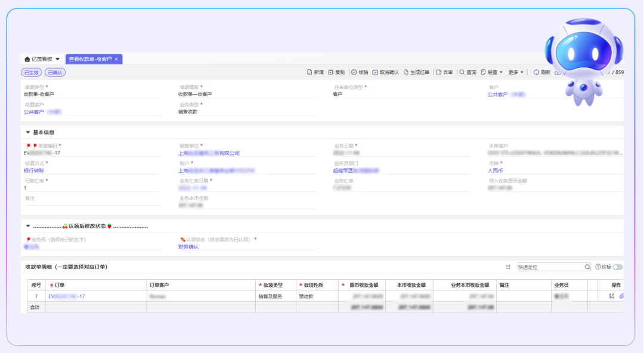Click the magnifier in 快速定位 box
The width and height of the screenshot is (644, 353).
coord(587,267)
